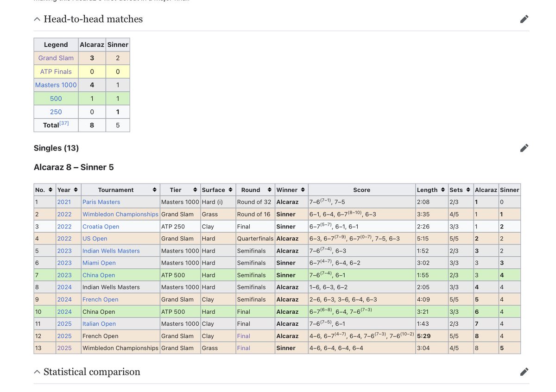Open the Paris Masters tournament link
The height and width of the screenshot is (392, 556).
point(101,202)
